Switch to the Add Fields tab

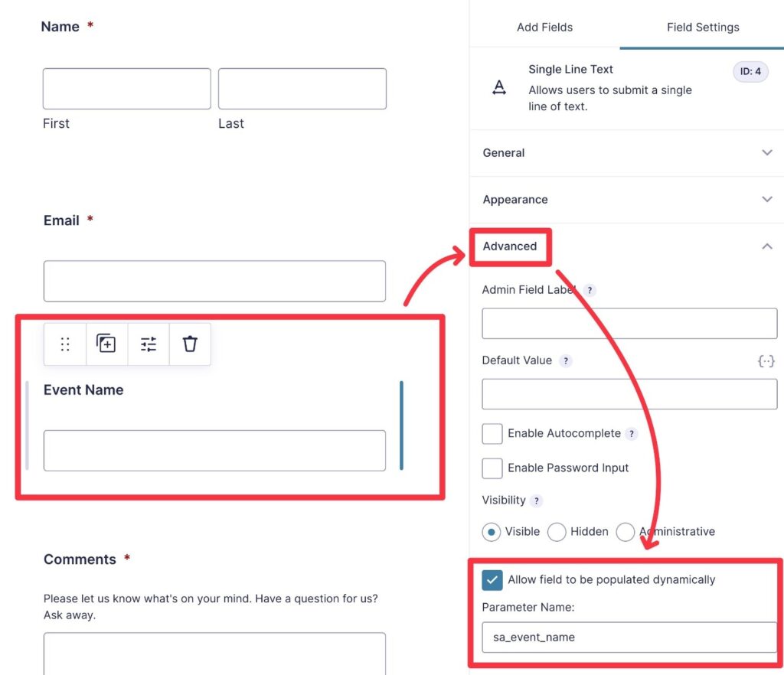[544, 27]
